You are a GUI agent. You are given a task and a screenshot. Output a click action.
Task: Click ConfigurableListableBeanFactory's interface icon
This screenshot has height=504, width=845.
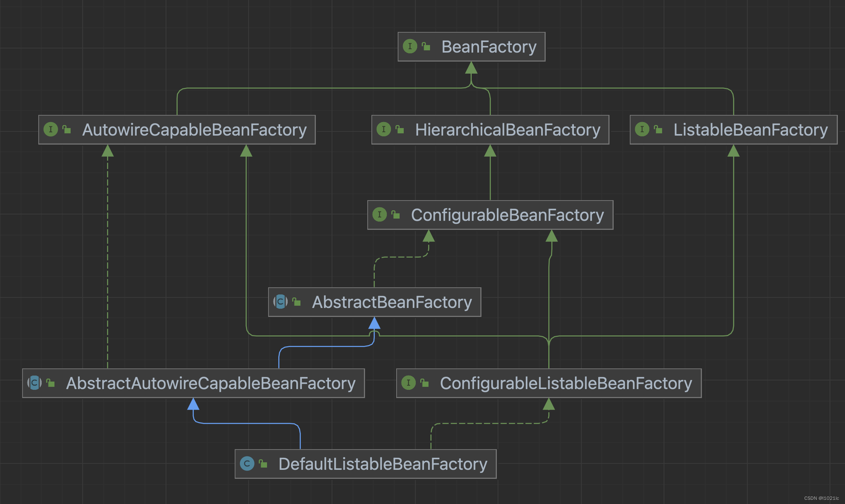click(x=408, y=383)
